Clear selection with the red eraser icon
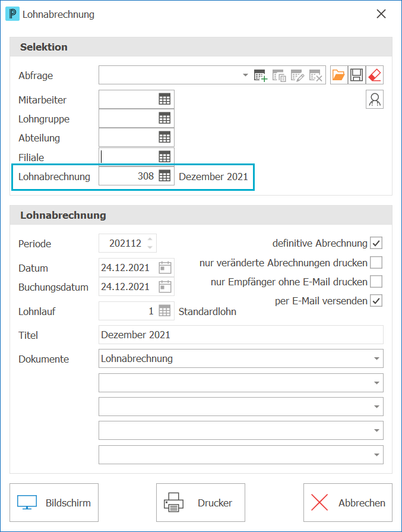Screen dimensions: 402x532 (375, 75)
